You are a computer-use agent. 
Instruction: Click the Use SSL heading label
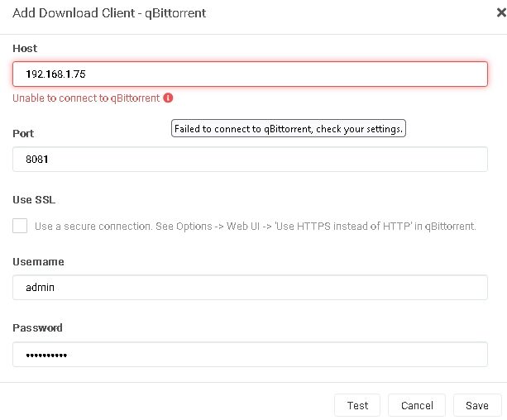point(34,200)
